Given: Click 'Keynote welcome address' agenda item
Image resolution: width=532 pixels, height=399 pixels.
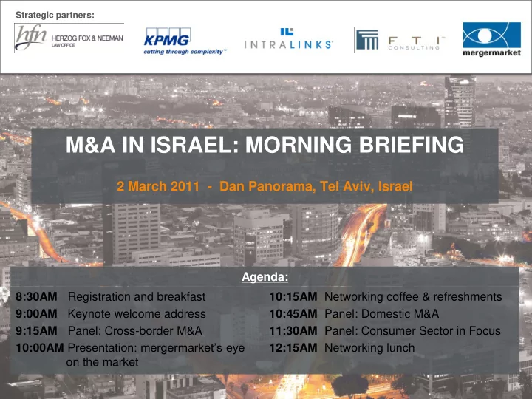Looking at the screenshot, I should (137, 314).
